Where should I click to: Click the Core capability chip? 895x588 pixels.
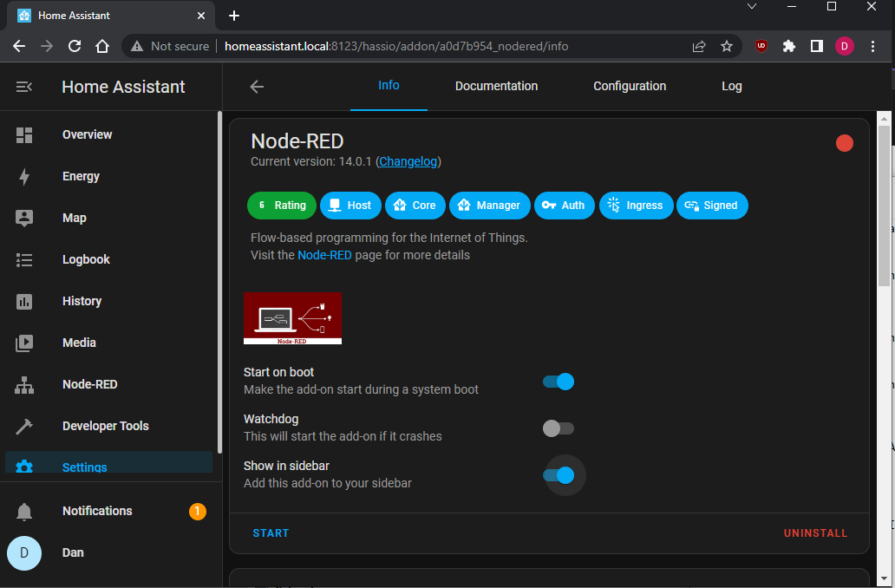[415, 206]
